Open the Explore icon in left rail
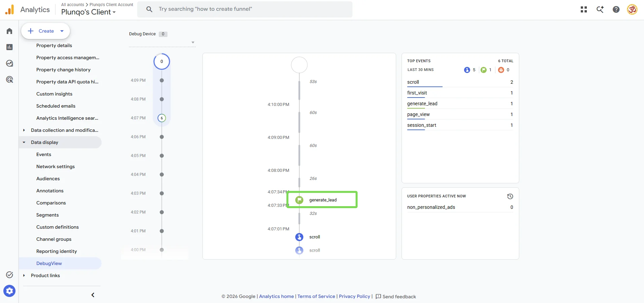This screenshot has width=644, height=303. coord(9,63)
